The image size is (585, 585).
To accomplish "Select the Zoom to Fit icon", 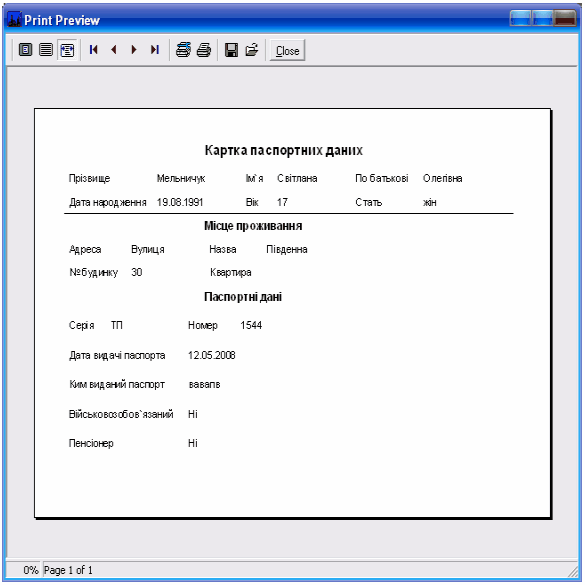I will coord(25,50).
